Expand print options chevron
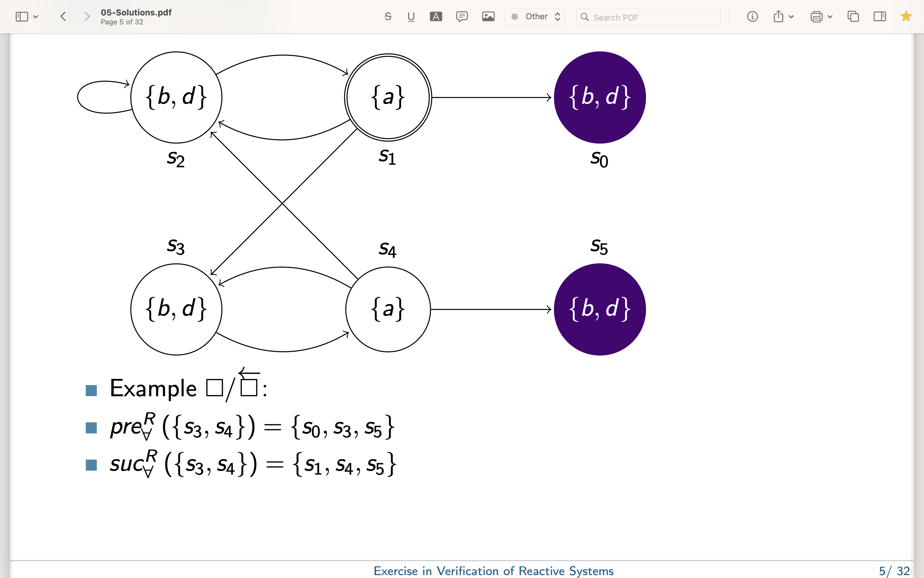The width and height of the screenshot is (924, 578). [830, 17]
